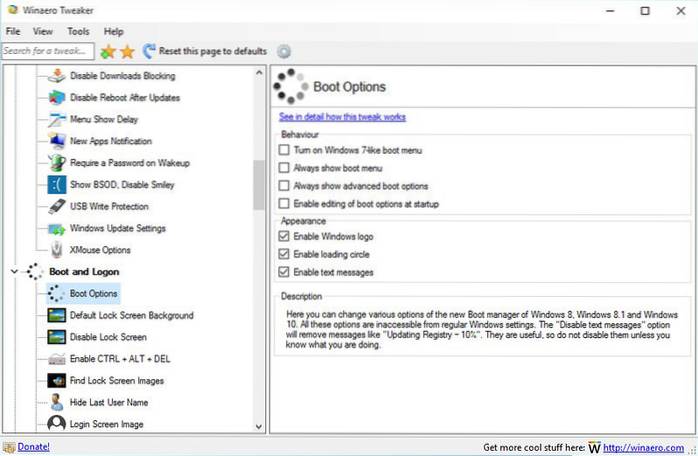This screenshot has height=456, width=698.
Task: Click the Search for a tweak field
Action: 47,51
